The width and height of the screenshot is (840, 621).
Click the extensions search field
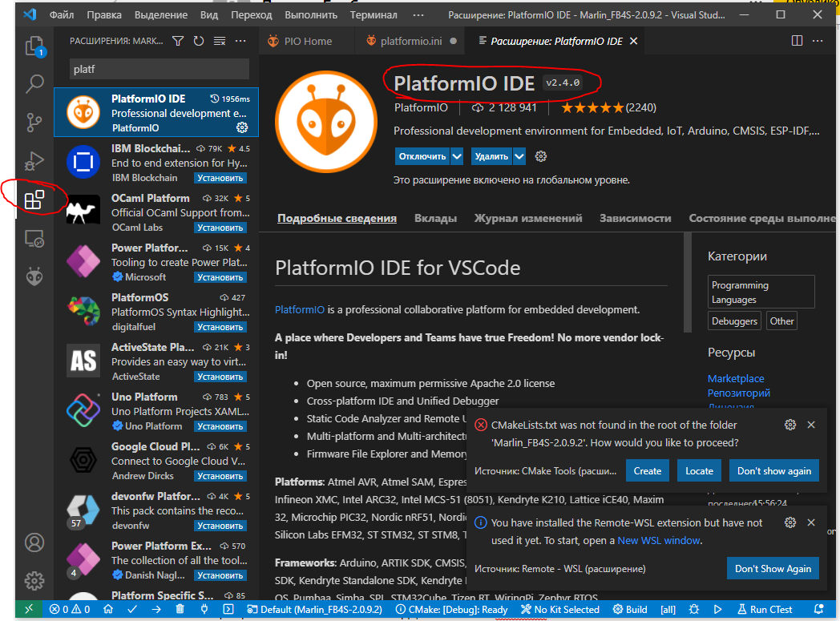click(160, 69)
